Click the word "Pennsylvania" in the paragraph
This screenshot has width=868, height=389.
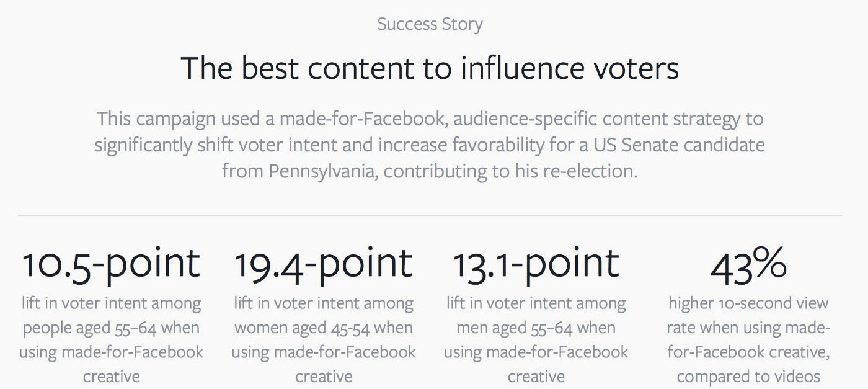point(322,171)
